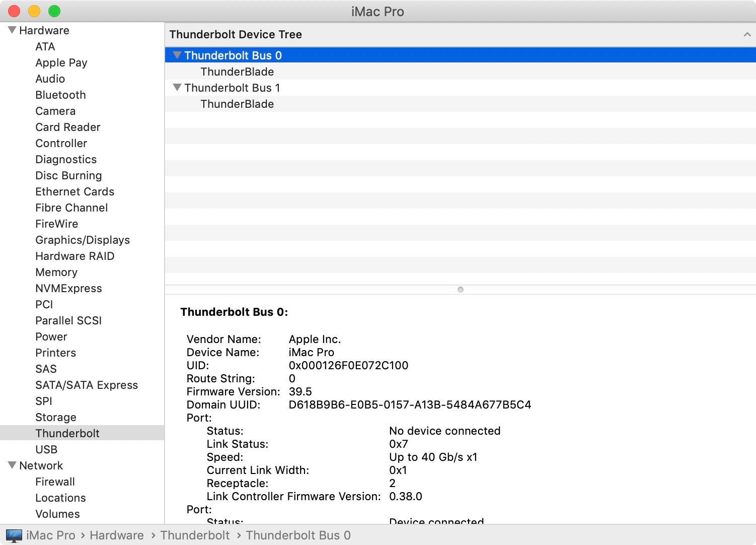
Task: Click Hardware in the path bar
Action: click(117, 535)
